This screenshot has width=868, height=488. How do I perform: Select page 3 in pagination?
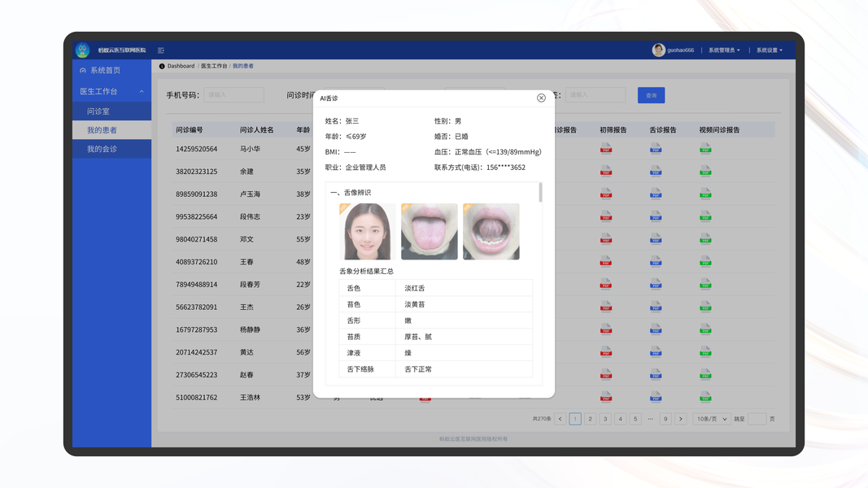point(605,419)
